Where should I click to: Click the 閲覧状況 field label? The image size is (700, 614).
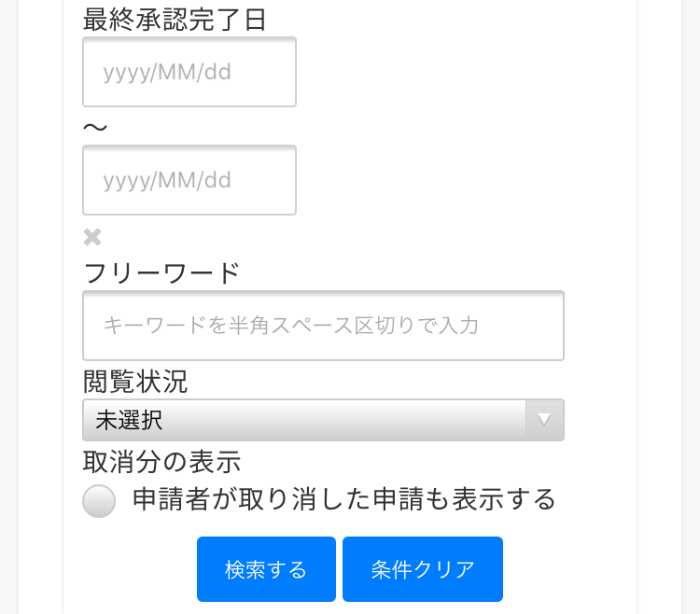tap(135, 381)
